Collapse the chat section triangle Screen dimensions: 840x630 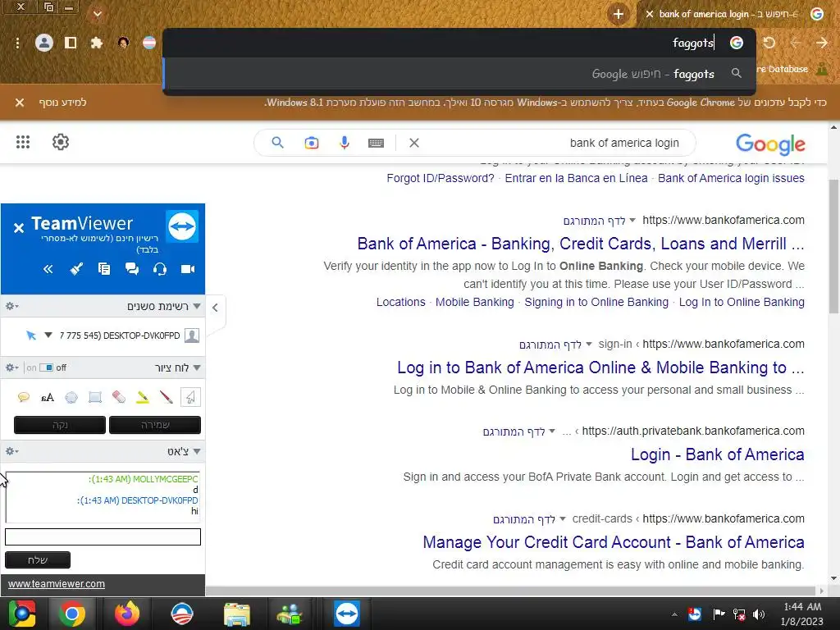tap(197, 452)
